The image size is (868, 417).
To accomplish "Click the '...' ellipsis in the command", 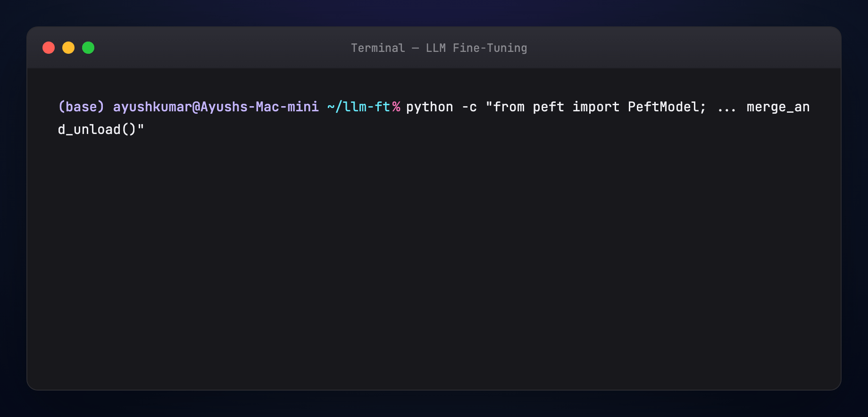I will coord(726,110).
